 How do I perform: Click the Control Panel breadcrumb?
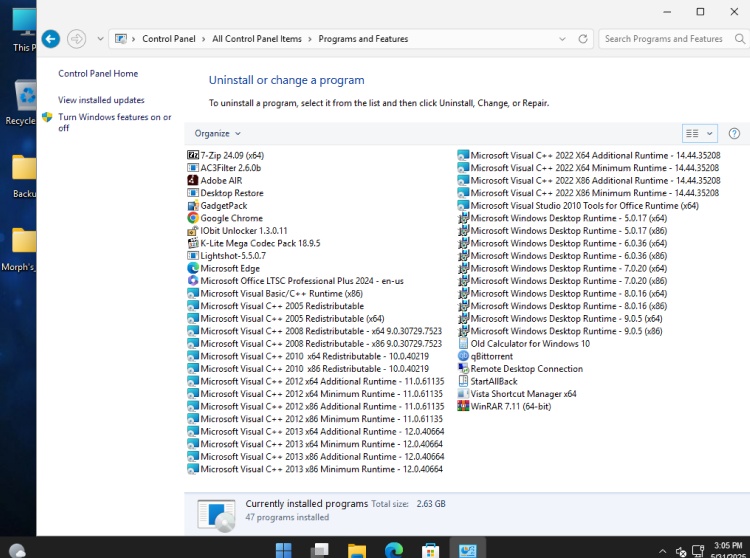click(168, 39)
